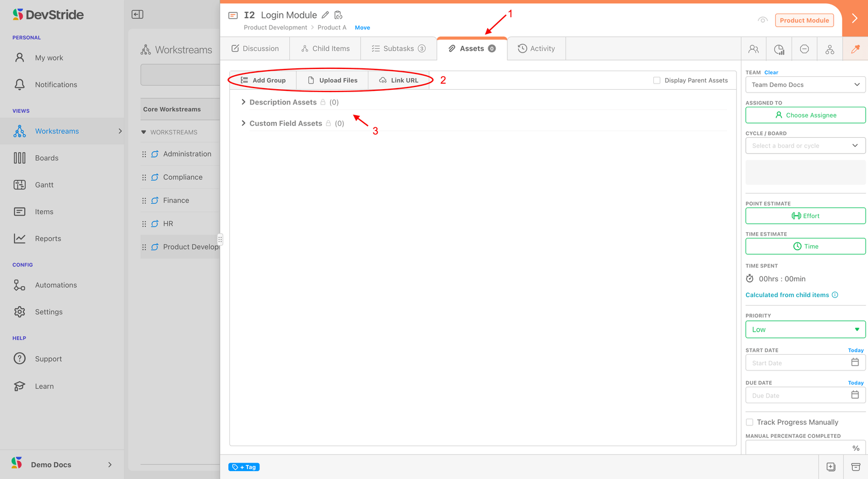Open the pie chart progress panel icon
868x479 pixels.
pyautogui.click(x=779, y=49)
